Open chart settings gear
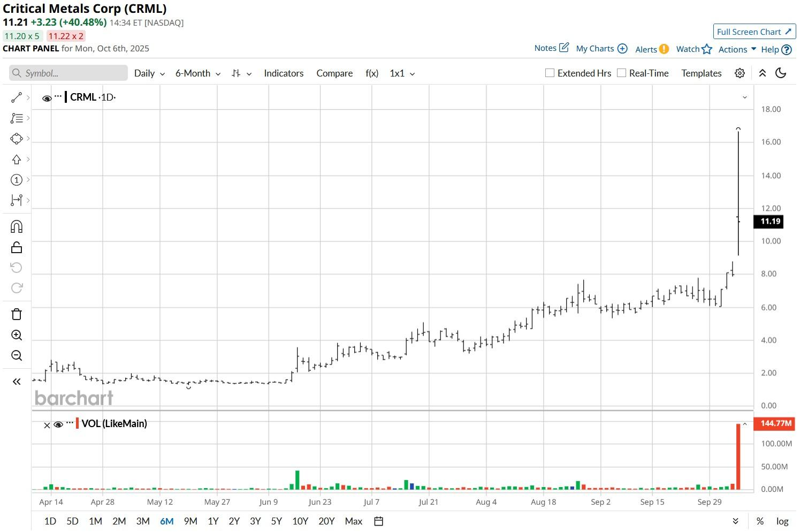800x532 pixels. (x=740, y=73)
